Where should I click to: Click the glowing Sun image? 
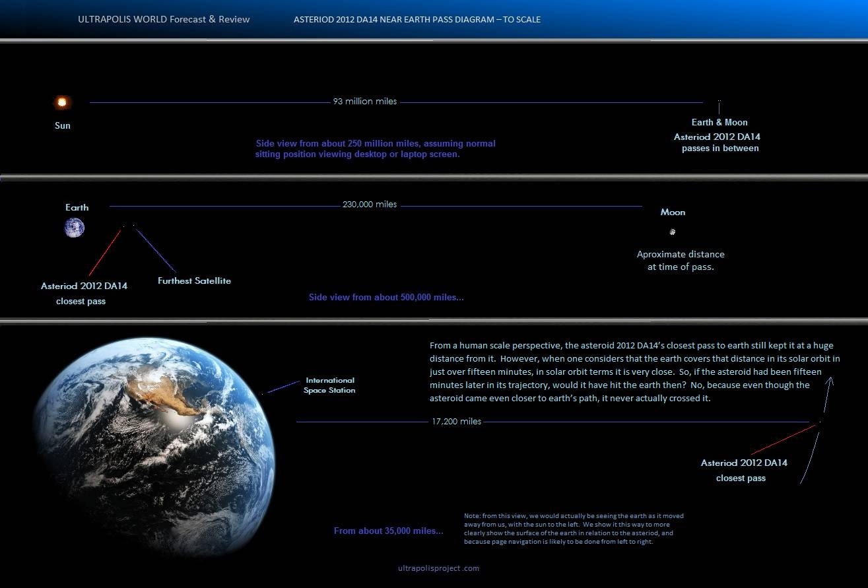tap(62, 102)
